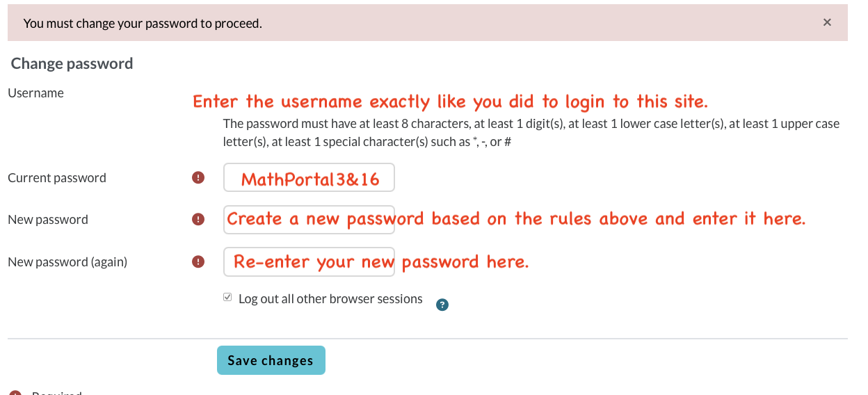This screenshot has height=395, width=868.
Task: Click the Current password field label
Action: pos(57,178)
